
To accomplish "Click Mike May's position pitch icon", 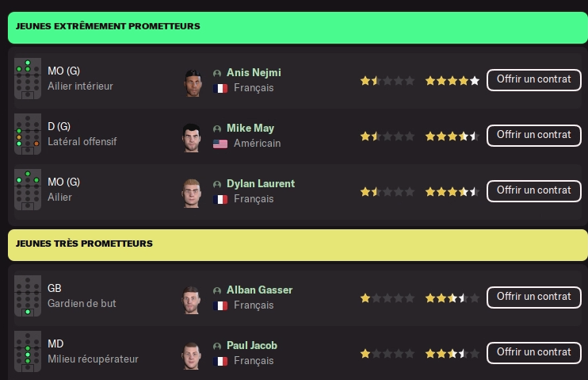I will [x=28, y=135].
